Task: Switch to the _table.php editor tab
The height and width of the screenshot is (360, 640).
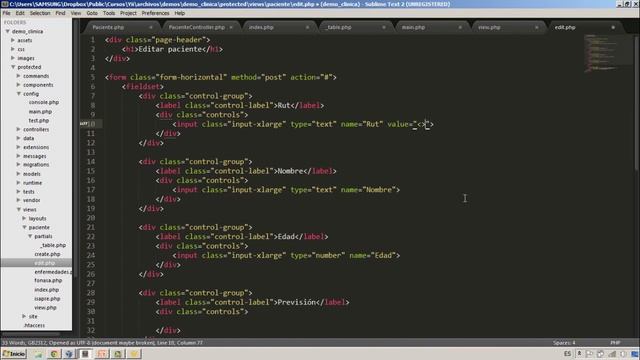Action: point(339,27)
